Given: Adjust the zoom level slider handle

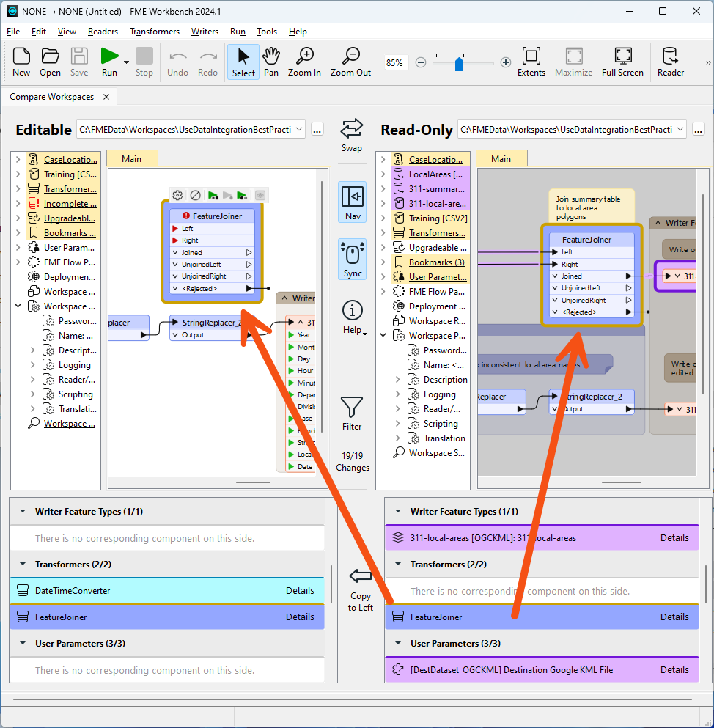Looking at the screenshot, I should pyautogui.click(x=459, y=63).
